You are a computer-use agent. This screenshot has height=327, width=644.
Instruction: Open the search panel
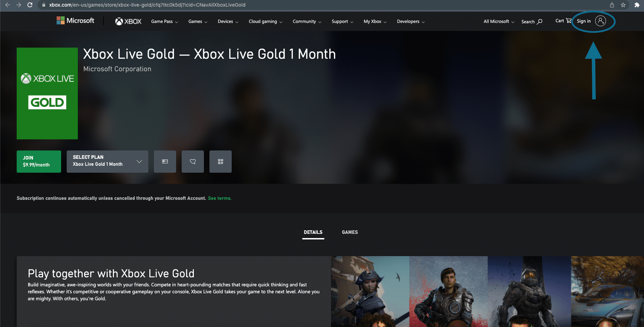[531, 21]
